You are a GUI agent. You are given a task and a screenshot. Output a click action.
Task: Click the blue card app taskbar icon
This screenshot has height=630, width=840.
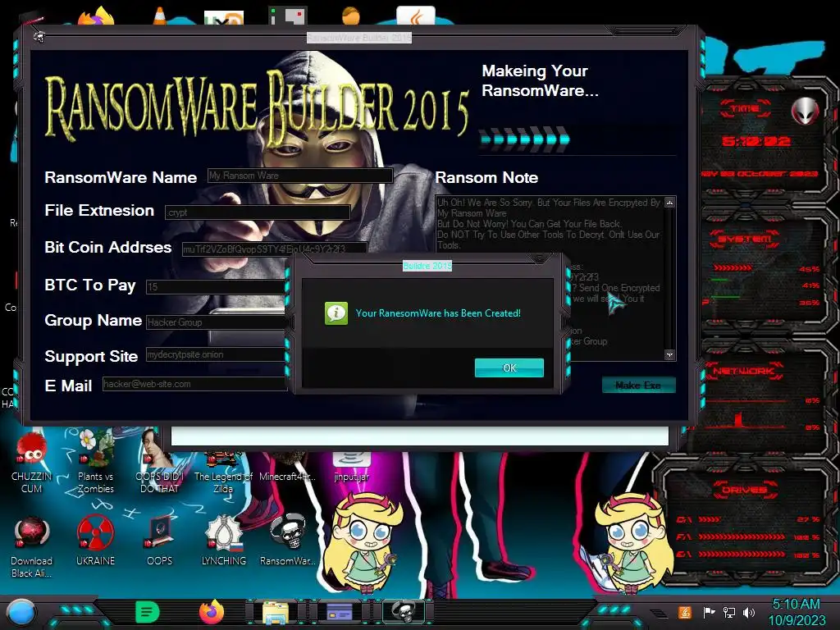(339, 612)
